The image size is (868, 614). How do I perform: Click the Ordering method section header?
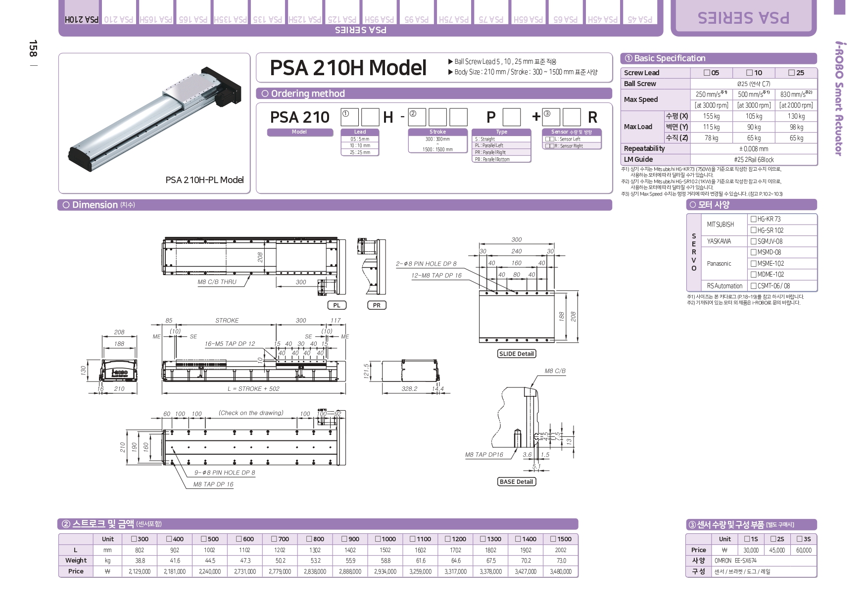click(x=434, y=94)
